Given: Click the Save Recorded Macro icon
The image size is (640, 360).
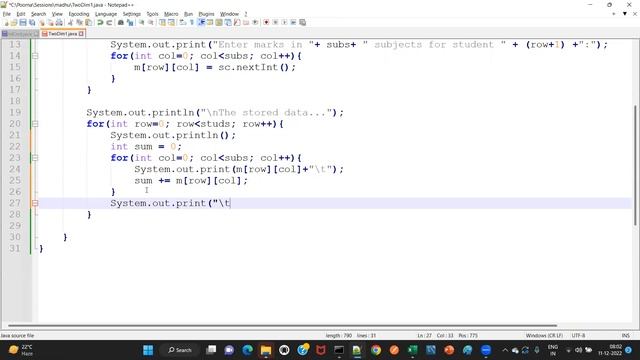Looking at the screenshot, I should [302, 22].
